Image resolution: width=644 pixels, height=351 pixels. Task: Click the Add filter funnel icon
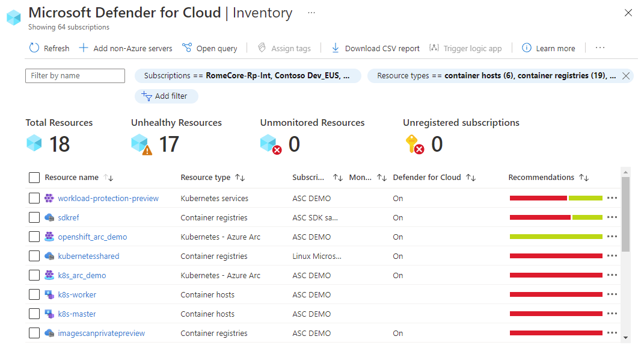[147, 96]
